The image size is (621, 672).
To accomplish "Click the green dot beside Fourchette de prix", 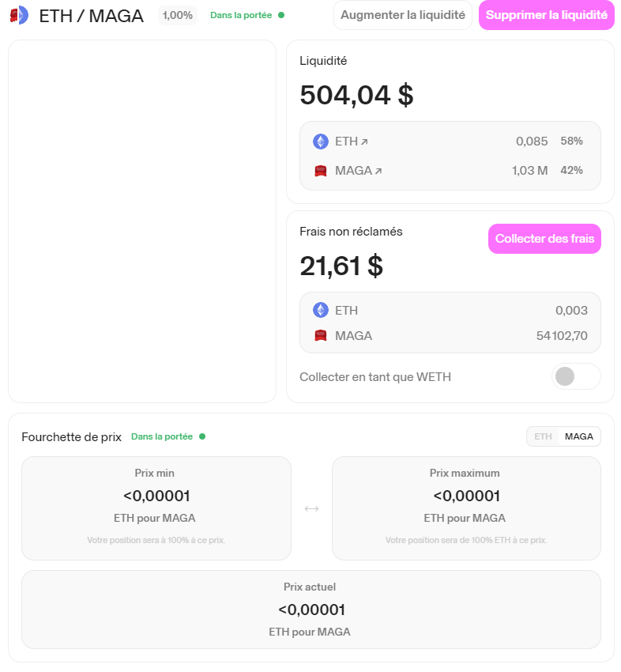I will 202,436.
